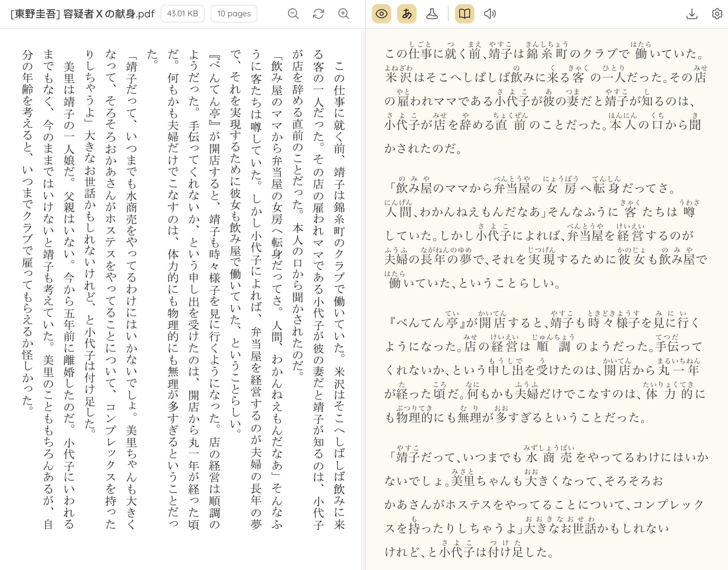Click the flask experimental icon
Viewport: 728px width, 570px height.
click(432, 14)
